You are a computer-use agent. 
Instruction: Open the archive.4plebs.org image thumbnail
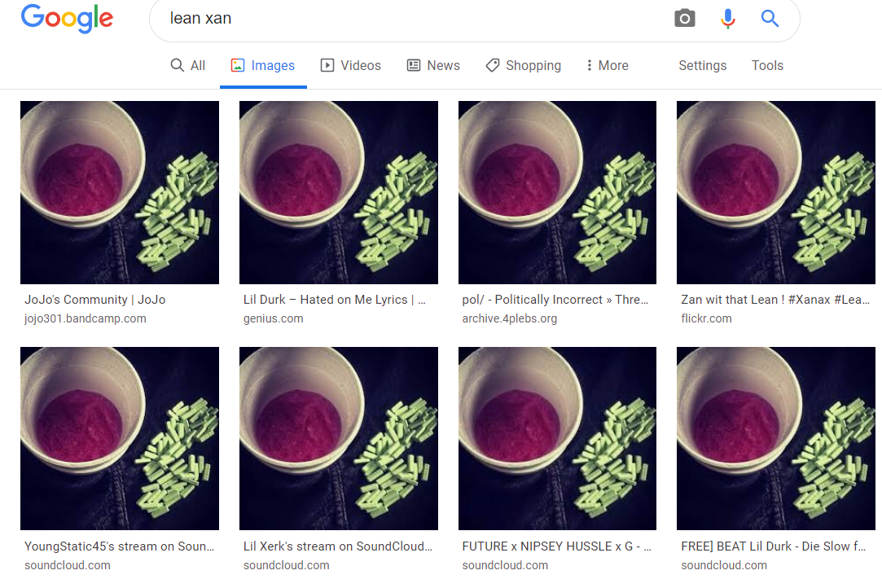pos(557,192)
